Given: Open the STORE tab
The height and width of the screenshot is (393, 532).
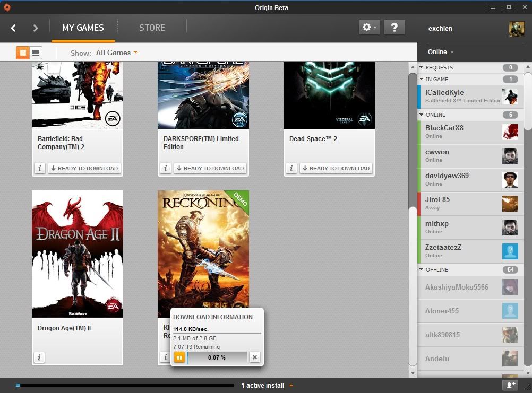Looking at the screenshot, I should pos(152,28).
